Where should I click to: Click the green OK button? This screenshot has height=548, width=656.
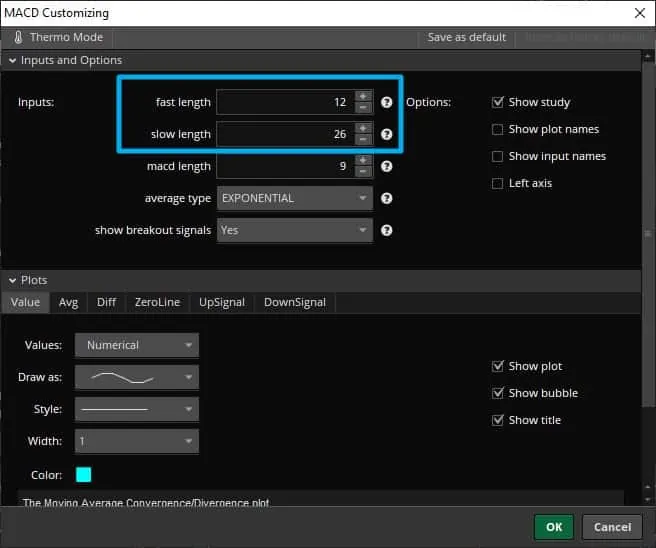pyautogui.click(x=554, y=527)
